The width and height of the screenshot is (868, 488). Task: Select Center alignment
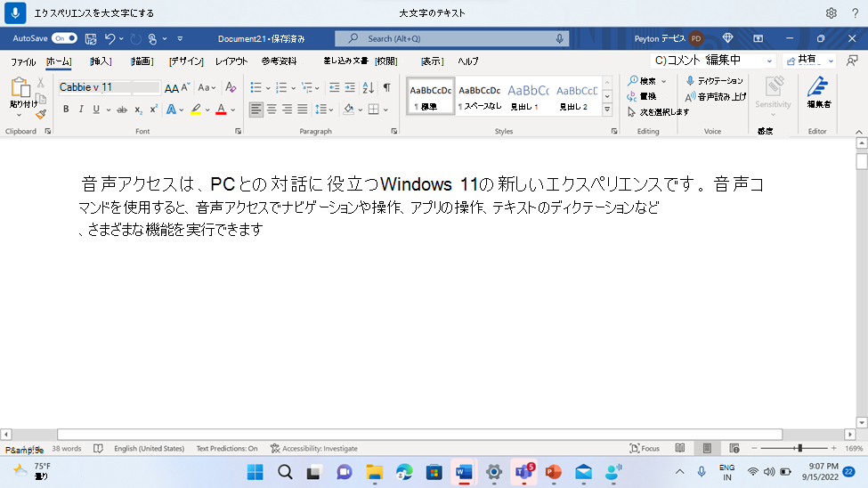272,110
